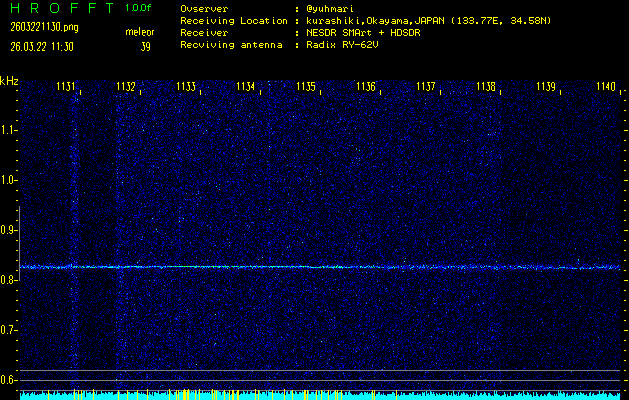This screenshot has width=629, height=400.
Task: Click the 1135 time marker
Action: click(x=306, y=87)
